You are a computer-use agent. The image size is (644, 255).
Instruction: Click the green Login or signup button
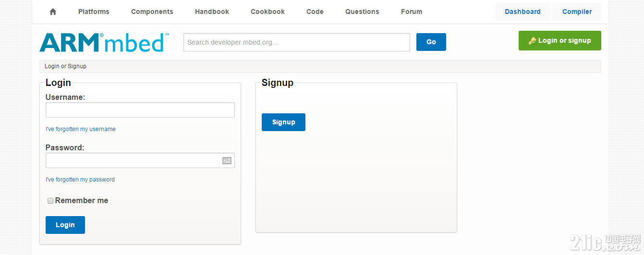560,41
